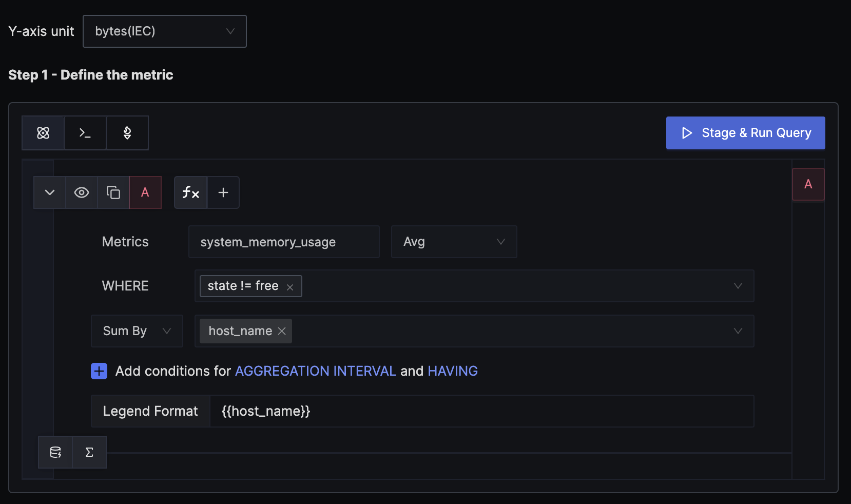Viewport: 851px width, 504px height.
Task: Collapse query A with the chevron
Action: 50,192
